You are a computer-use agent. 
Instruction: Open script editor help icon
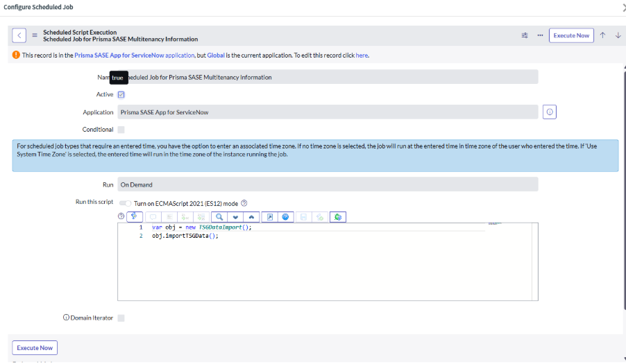pos(121,217)
